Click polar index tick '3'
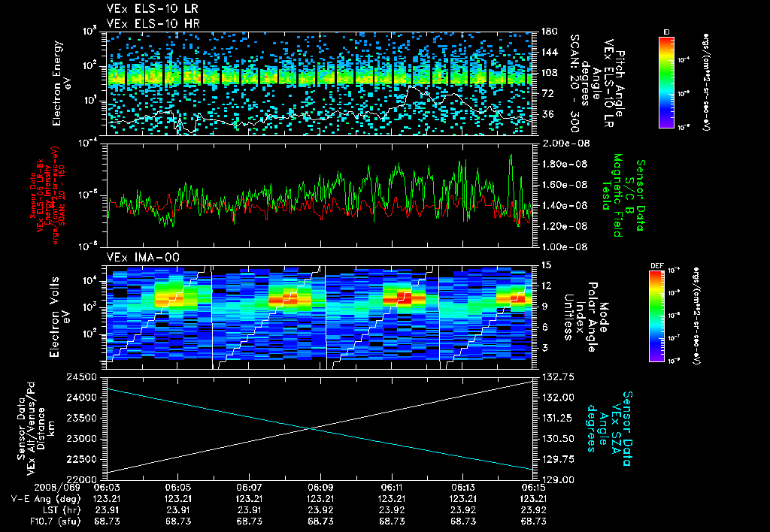Viewport: 770px width, 532px height. coord(544,348)
